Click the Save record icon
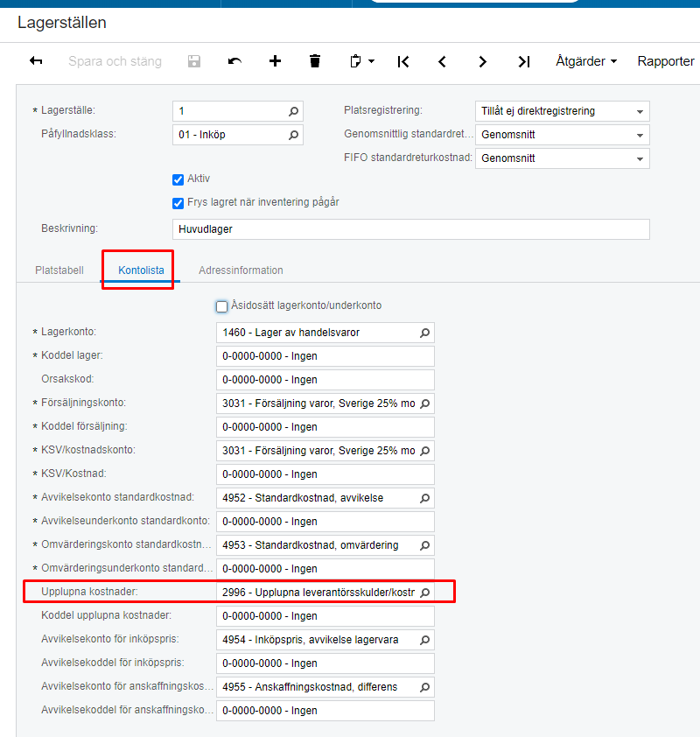Screen dimensions: 700x737 [x=193, y=61]
